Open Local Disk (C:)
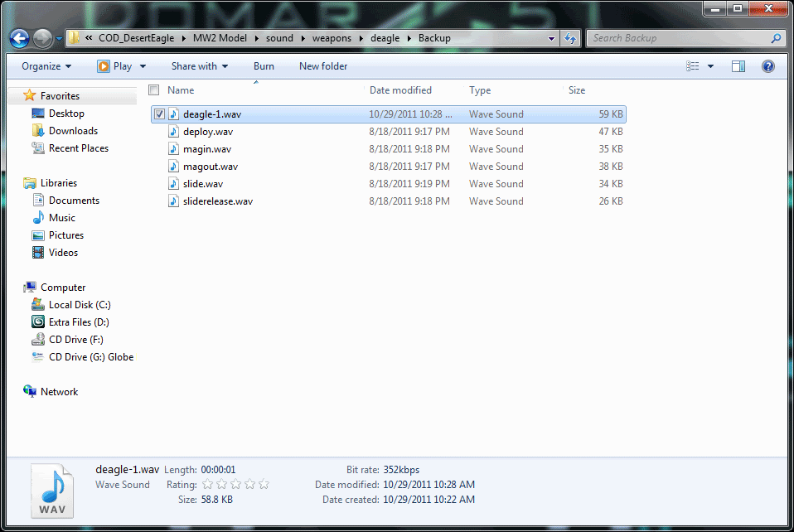This screenshot has height=532, width=794. tap(80, 305)
